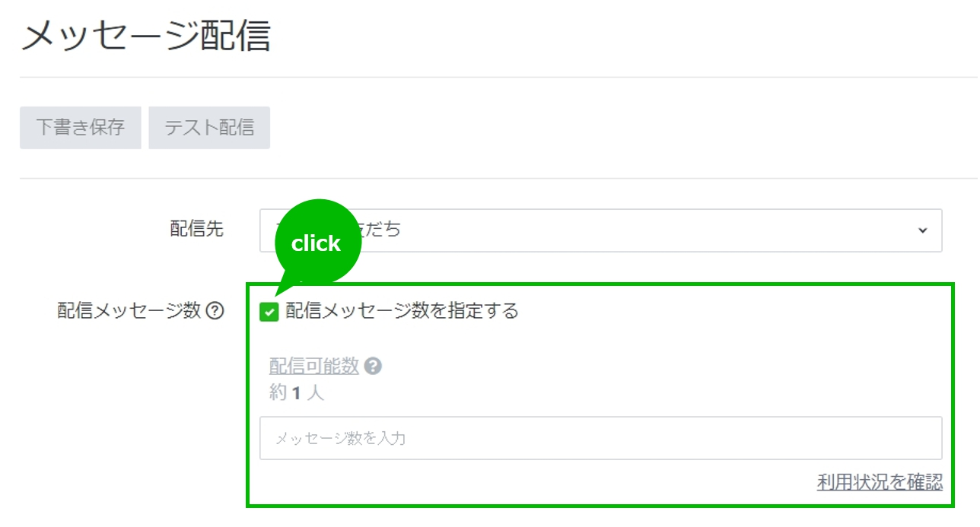The image size is (980, 527).
Task: Click the pointer tail of the click callout
Action: (283, 290)
